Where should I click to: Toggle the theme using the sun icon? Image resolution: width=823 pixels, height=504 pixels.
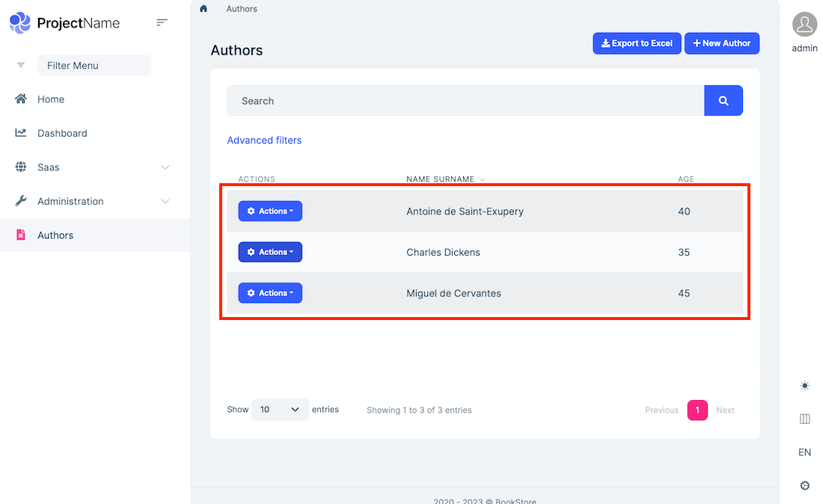(804, 386)
